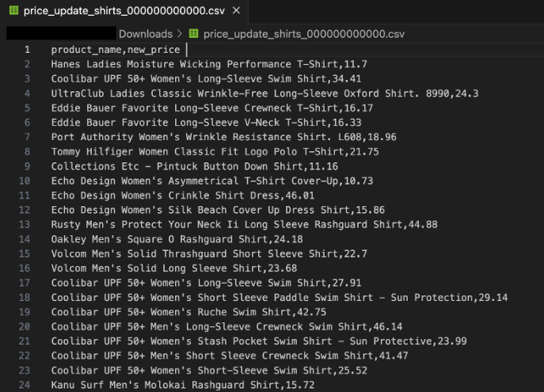Click the Eddie Bauer Crewneck T-Shirt,16.17 line

(x=212, y=108)
